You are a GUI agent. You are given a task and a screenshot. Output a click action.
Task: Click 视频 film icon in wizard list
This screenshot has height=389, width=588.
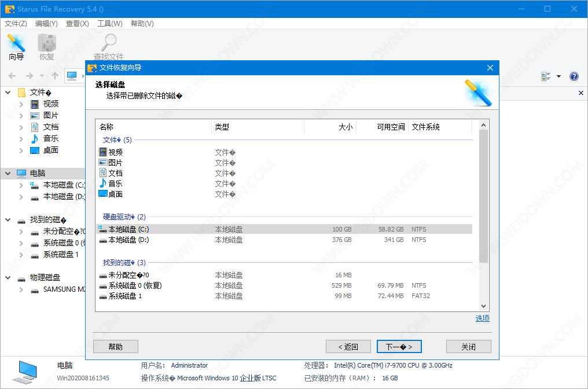coord(103,152)
